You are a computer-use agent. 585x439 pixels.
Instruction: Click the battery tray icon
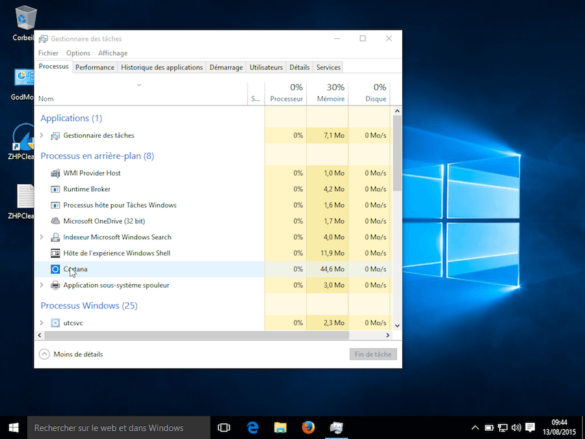tap(489, 428)
